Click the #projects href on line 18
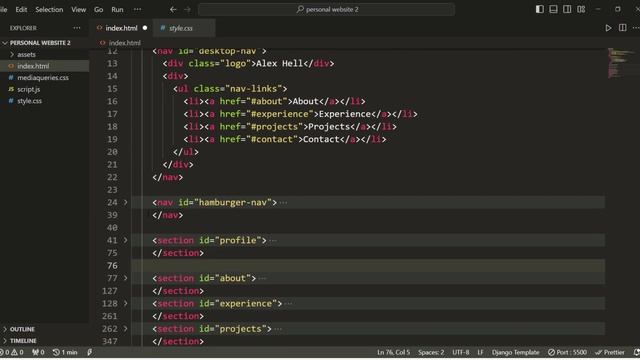The height and width of the screenshot is (360, 640). click(274, 127)
